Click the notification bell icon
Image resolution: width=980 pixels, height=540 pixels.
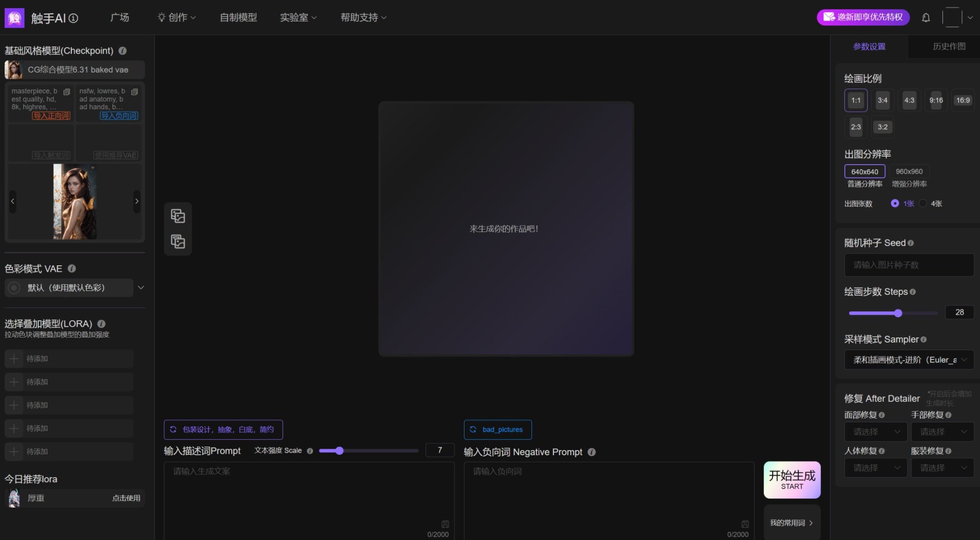[926, 18]
